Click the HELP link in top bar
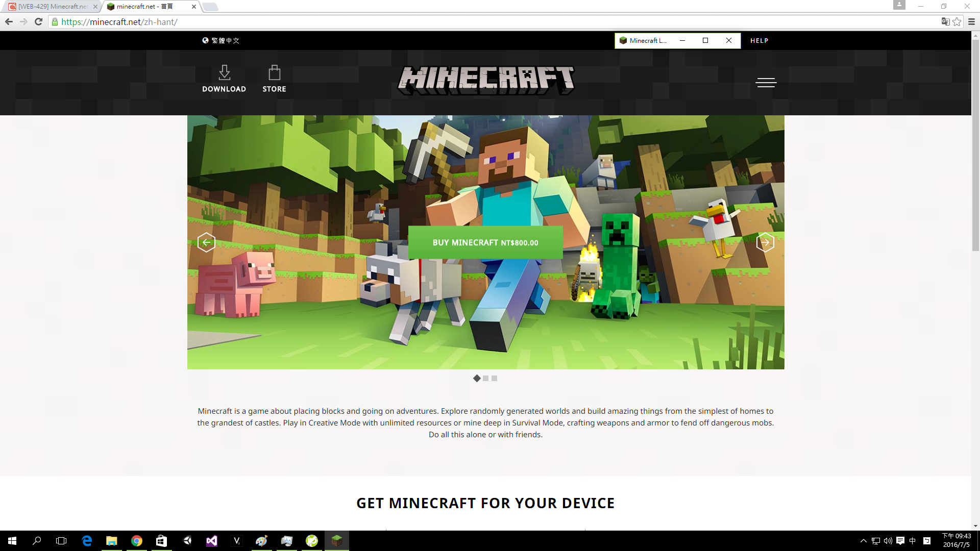Viewport: 980px width, 551px height. pos(759,40)
